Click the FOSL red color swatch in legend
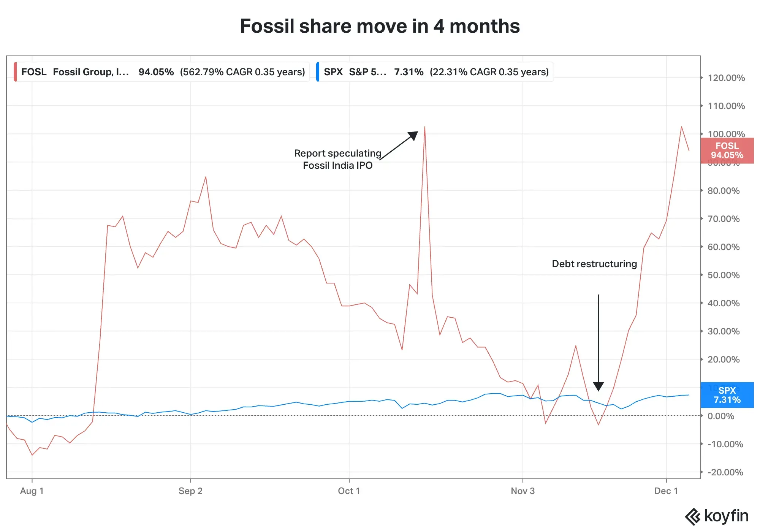The image size is (760, 532). (15, 72)
